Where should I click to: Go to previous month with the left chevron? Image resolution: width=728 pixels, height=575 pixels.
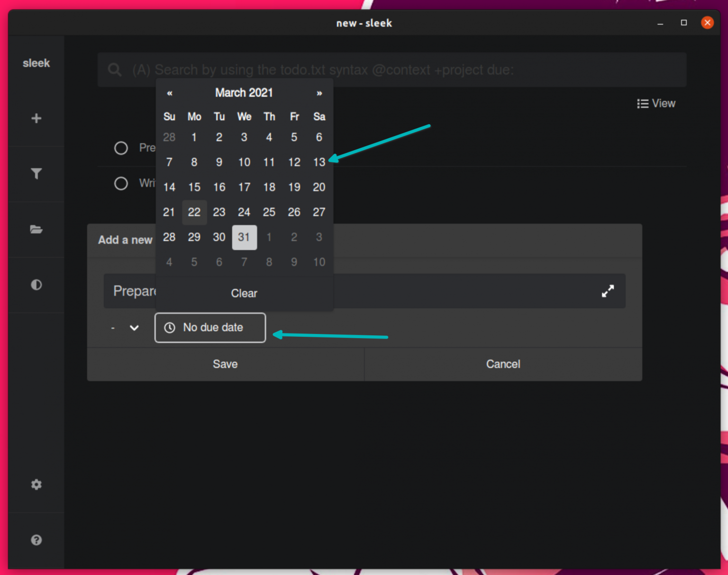click(169, 93)
